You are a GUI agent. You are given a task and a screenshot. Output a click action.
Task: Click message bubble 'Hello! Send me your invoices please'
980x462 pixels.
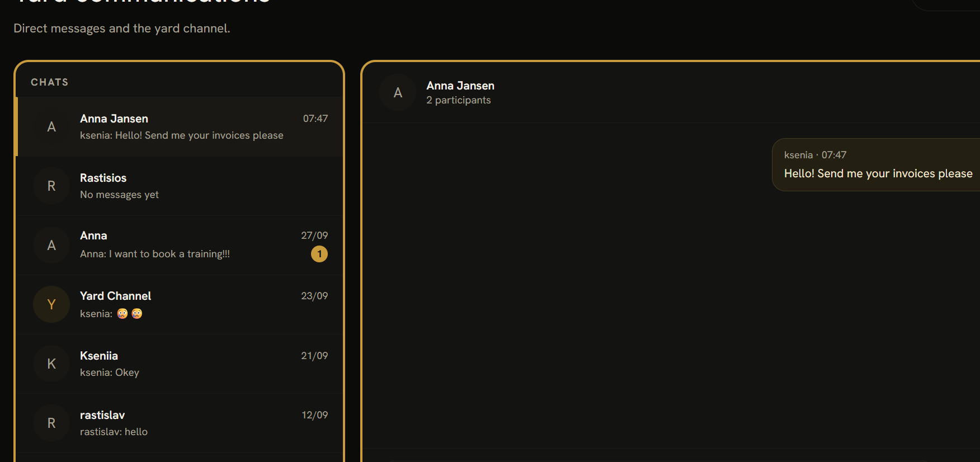click(x=876, y=164)
